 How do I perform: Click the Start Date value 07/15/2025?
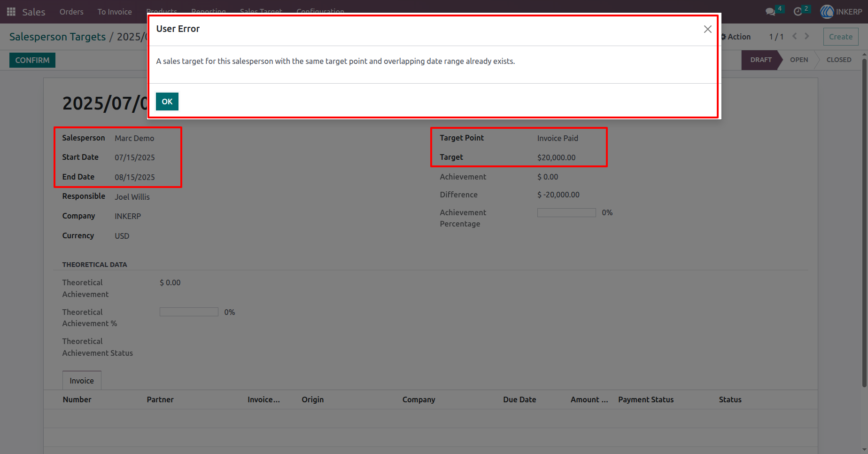(x=135, y=157)
